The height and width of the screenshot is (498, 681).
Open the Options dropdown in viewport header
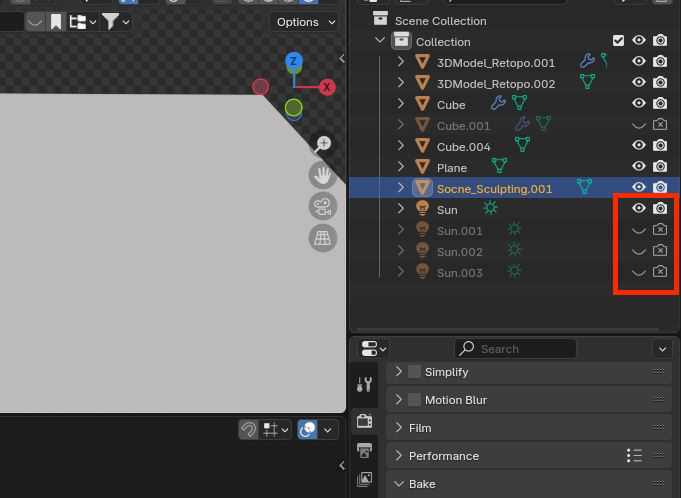(x=304, y=22)
